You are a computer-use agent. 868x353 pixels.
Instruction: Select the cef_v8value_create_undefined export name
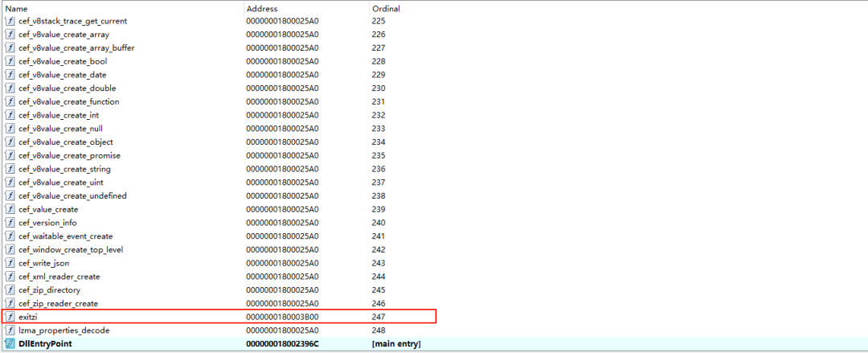coord(73,195)
